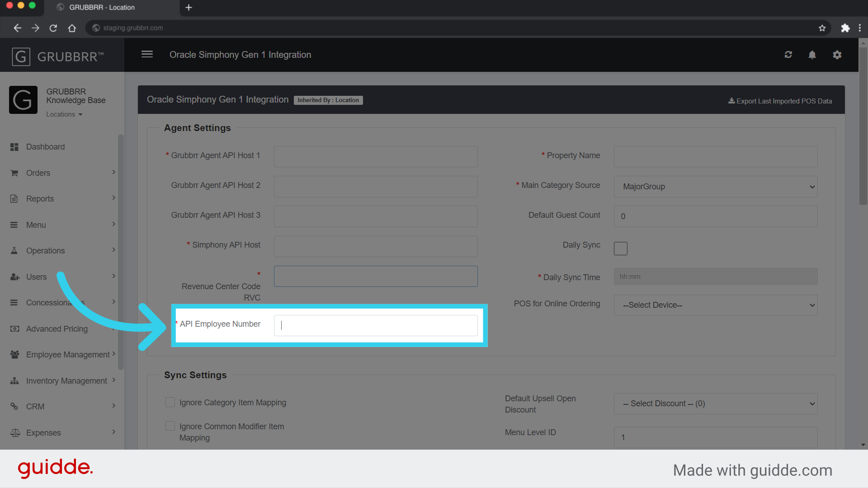
Task: Click the browser address bar
Action: (x=458, y=28)
